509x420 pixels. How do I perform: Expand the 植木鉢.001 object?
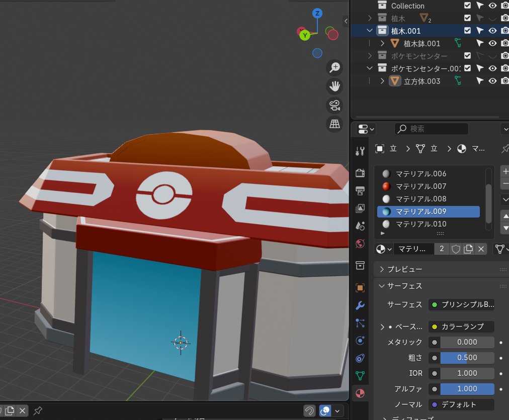point(382,44)
